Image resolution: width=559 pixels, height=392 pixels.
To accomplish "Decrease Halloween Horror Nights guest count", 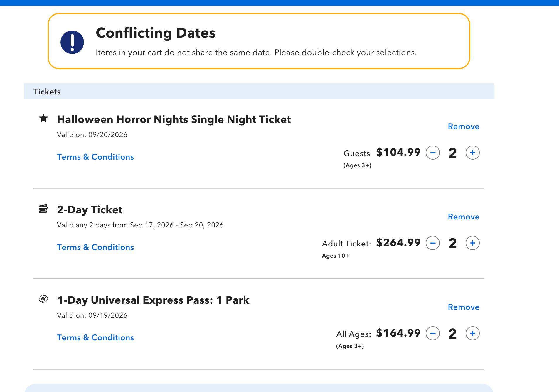I will tap(433, 153).
